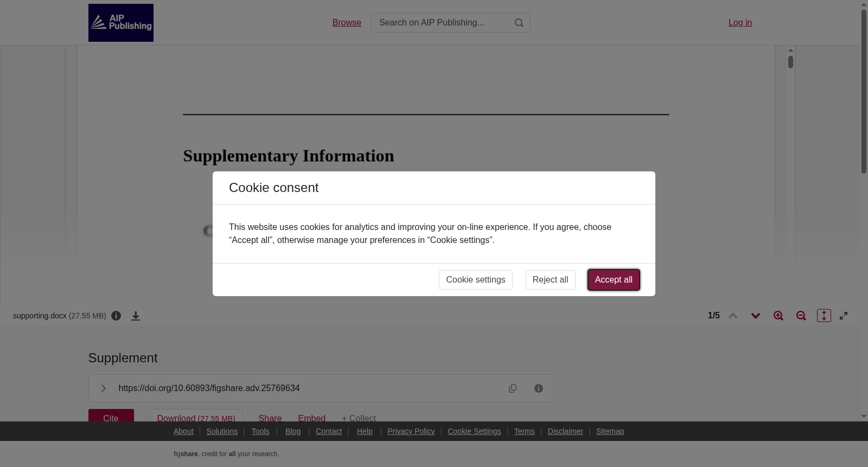
Task: Toggle fit-to-height view mode
Action: click(824, 316)
